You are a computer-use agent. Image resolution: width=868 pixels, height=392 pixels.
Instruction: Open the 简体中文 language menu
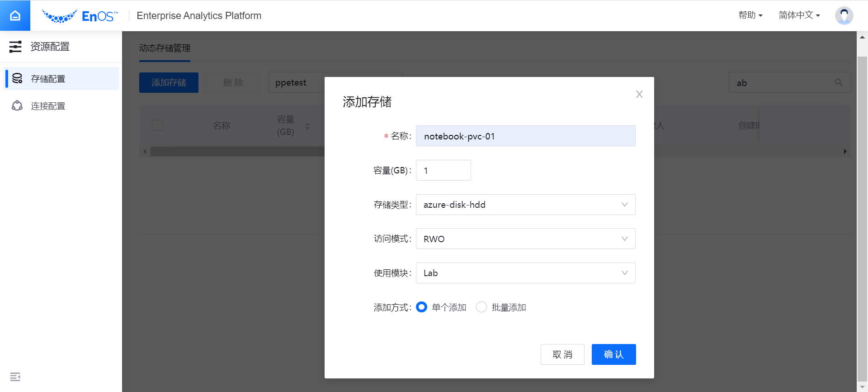click(x=799, y=15)
